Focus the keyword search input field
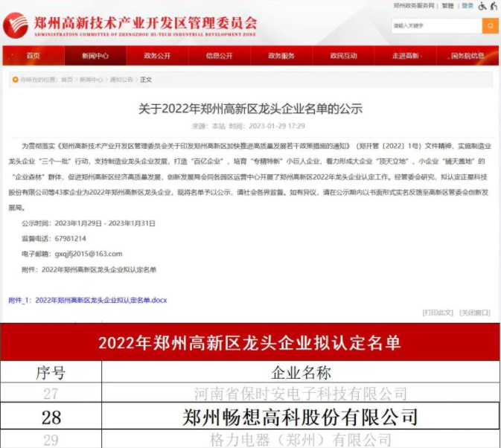Screen dimensions: 501x448 click(437, 25)
